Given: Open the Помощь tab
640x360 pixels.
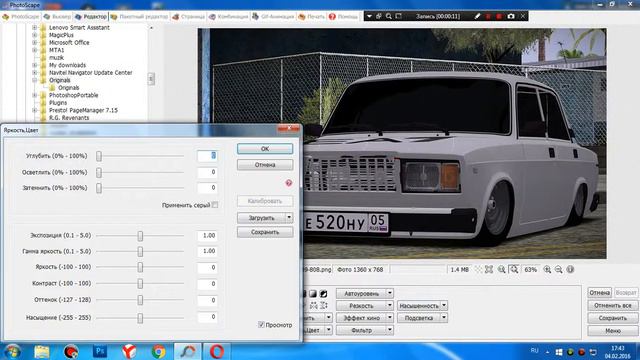Looking at the screenshot, I should click(343, 17).
